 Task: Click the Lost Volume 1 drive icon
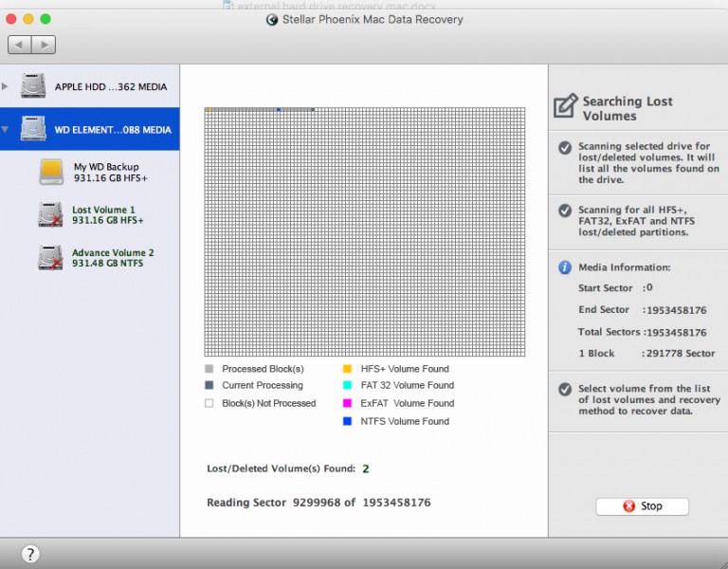pyautogui.click(x=50, y=214)
